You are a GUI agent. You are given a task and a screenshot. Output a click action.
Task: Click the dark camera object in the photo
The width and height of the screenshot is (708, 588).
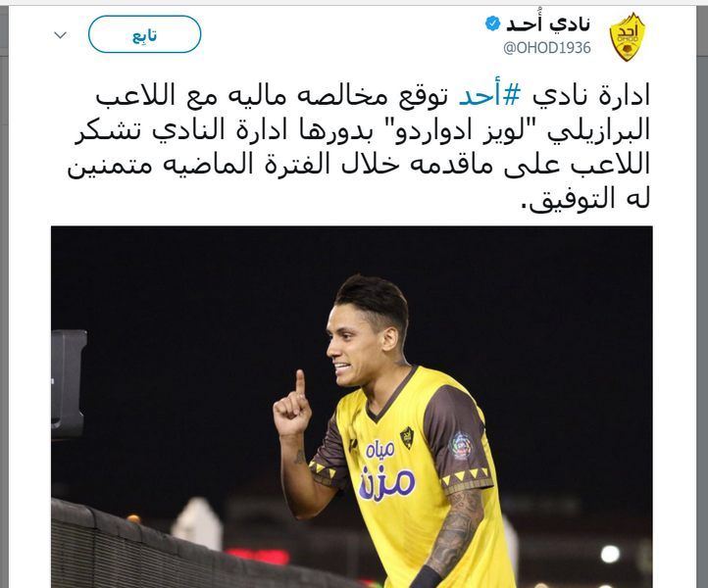(x=69, y=384)
